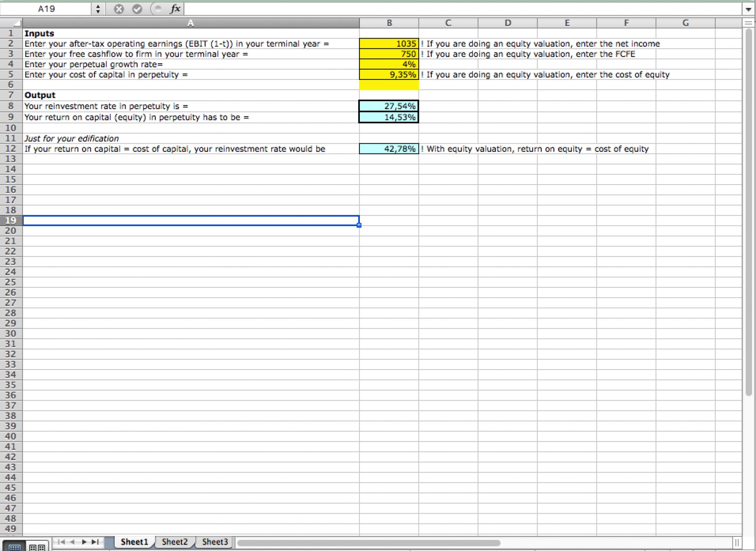Click the Name Box showing A19
The width and height of the screenshot is (756, 551).
(46, 9)
